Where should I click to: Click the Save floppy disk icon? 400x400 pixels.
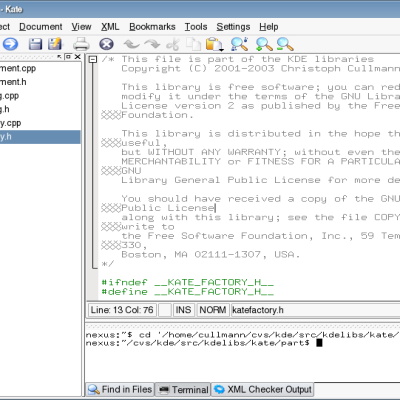[x=35, y=44]
